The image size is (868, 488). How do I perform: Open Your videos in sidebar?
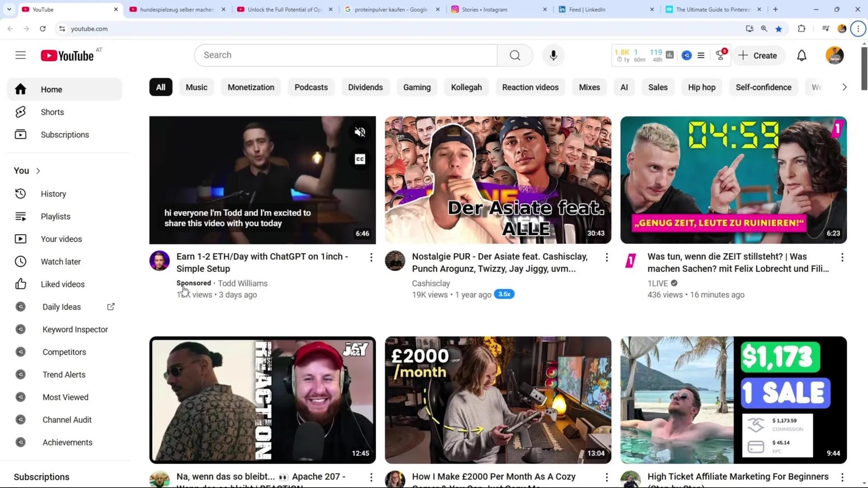(65, 239)
